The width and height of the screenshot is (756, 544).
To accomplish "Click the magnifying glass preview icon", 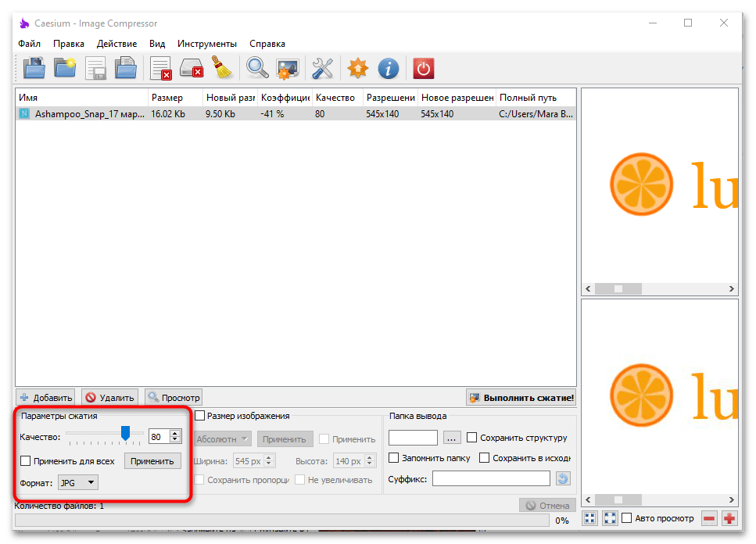I will [257, 69].
